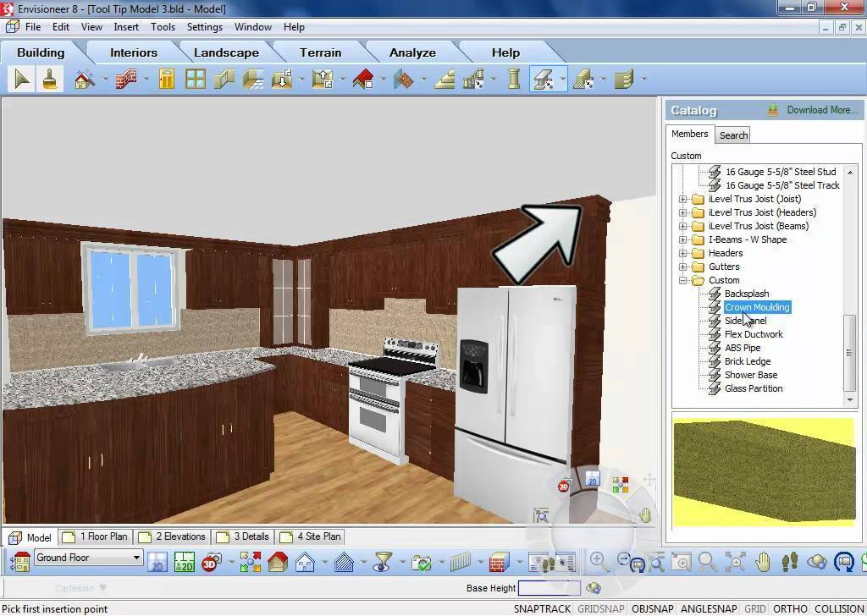Choose the red Roofs tool
Image resolution: width=867 pixels, height=616 pixels.
click(x=362, y=79)
